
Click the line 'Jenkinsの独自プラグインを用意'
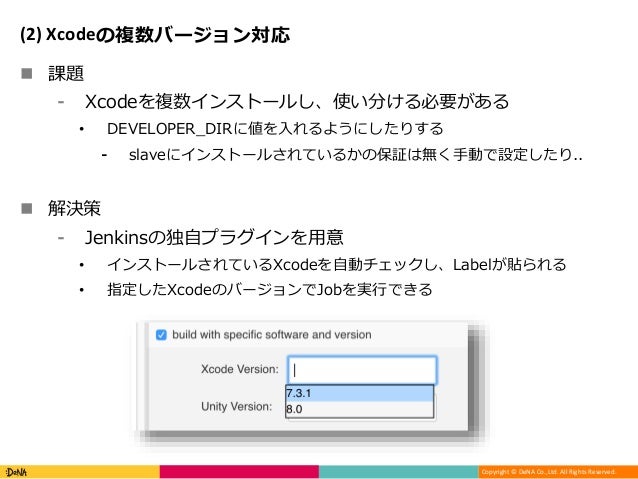click(214, 237)
